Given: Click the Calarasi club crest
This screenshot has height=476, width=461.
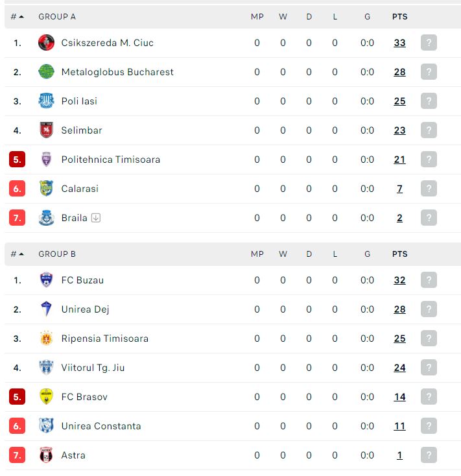Looking at the screenshot, I should click(46, 188).
